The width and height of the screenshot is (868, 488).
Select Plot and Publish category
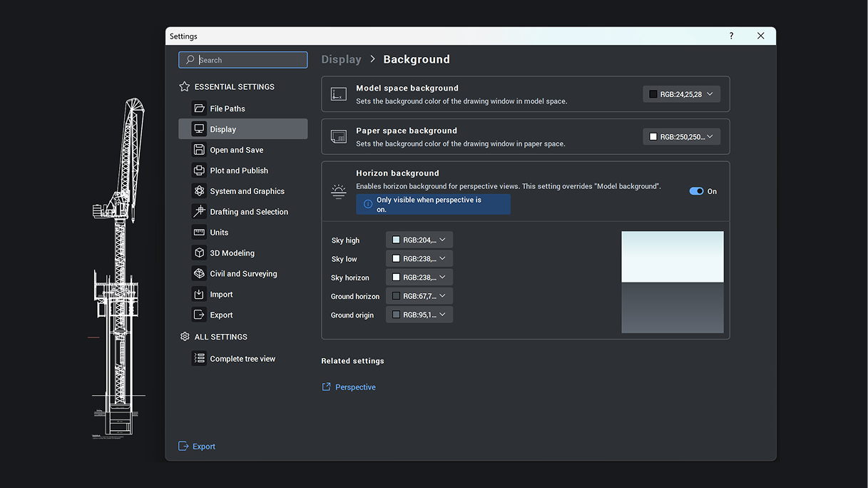[x=243, y=171]
